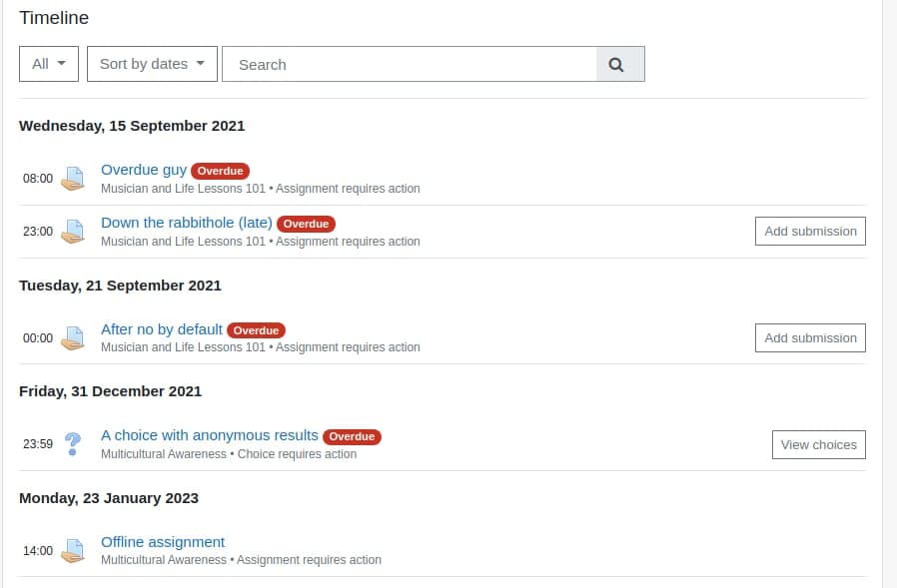The height and width of the screenshot is (588, 897).
Task: Click the 23:00 time entry
Action: (x=38, y=232)
